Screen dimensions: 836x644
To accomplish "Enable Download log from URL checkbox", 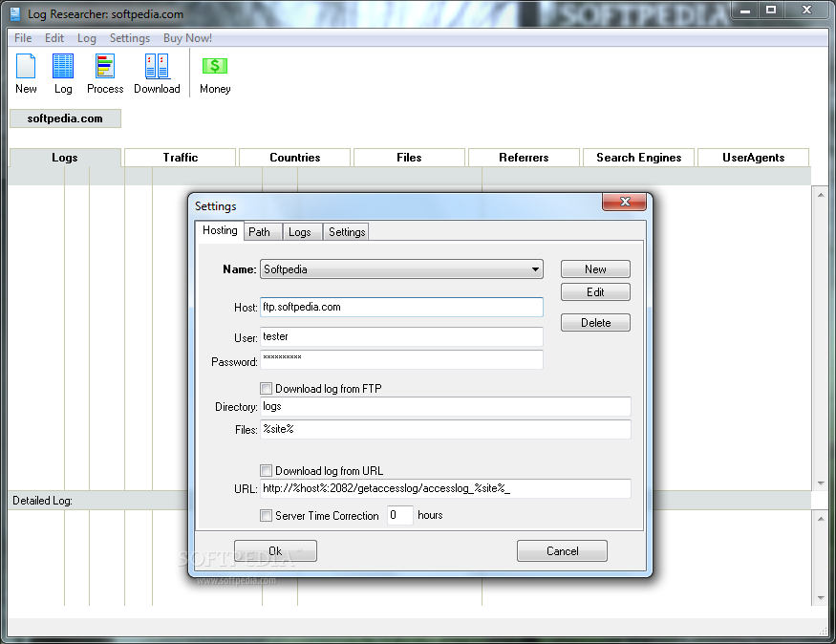I will [x=266, y=470].
